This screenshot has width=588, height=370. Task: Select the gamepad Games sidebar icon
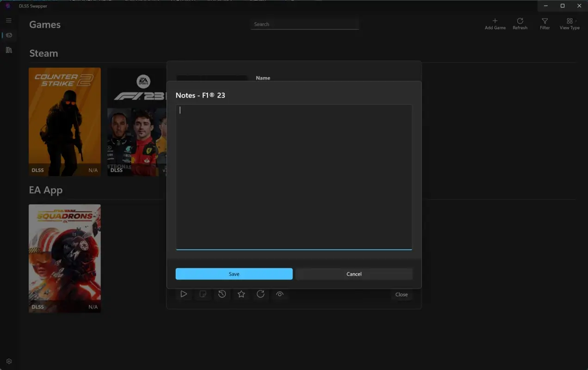pyautogui.click(x=8, y=35)
